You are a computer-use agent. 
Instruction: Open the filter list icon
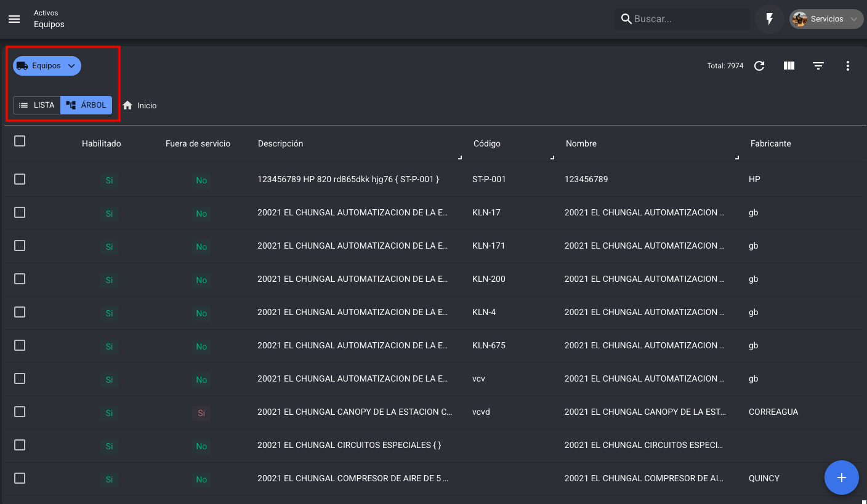(x=818, y=66)
